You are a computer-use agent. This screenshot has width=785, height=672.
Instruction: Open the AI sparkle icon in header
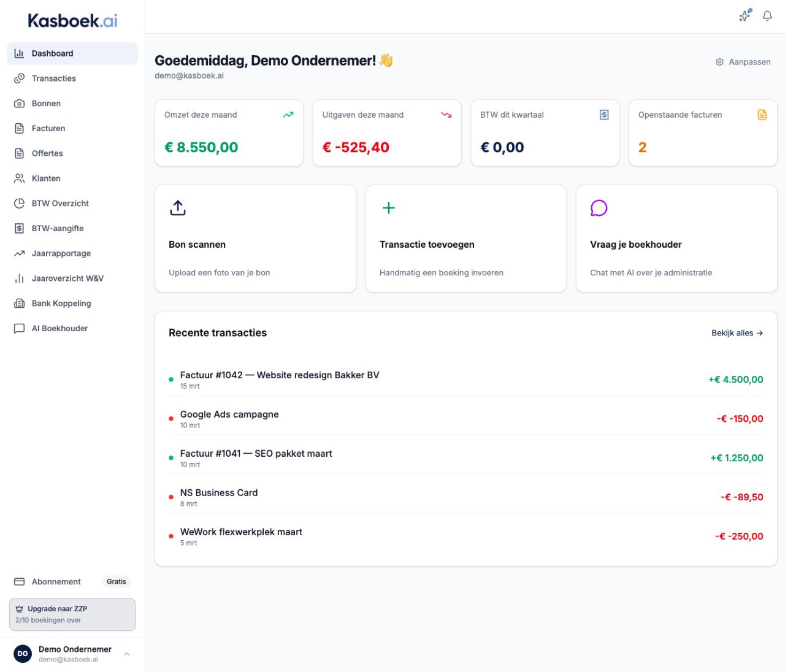click(x=745, y=16)
